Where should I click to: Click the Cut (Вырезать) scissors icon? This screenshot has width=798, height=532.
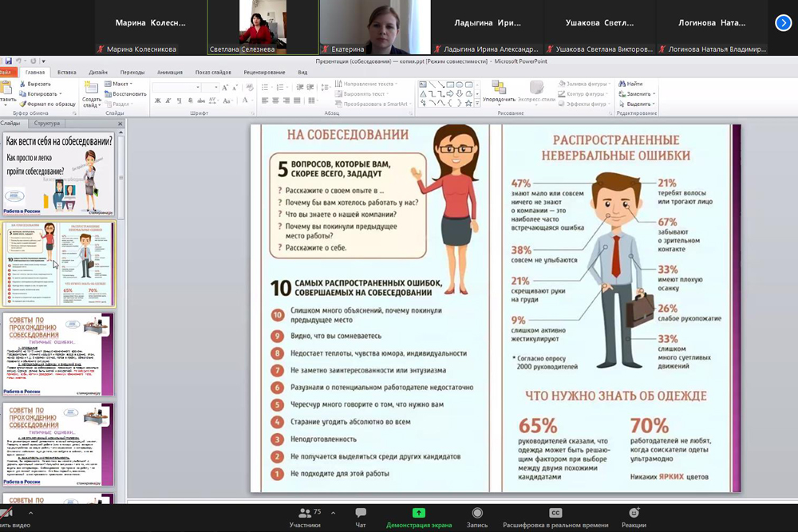22,84
